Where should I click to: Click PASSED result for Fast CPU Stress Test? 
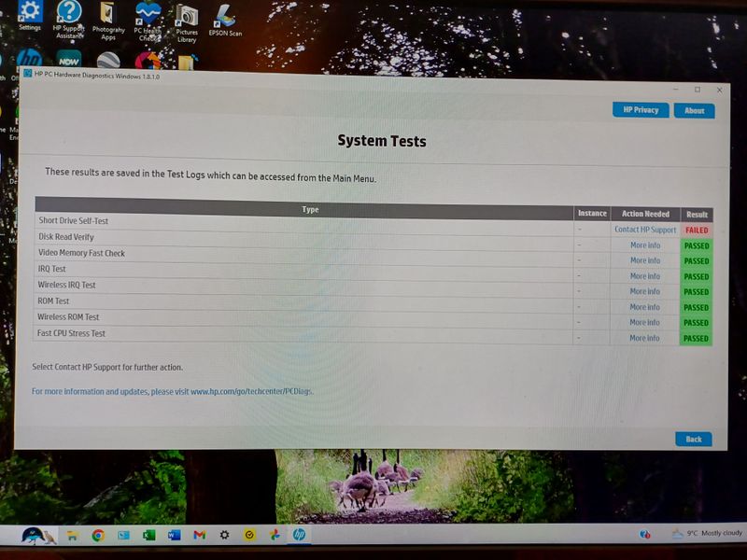point(696,339)
